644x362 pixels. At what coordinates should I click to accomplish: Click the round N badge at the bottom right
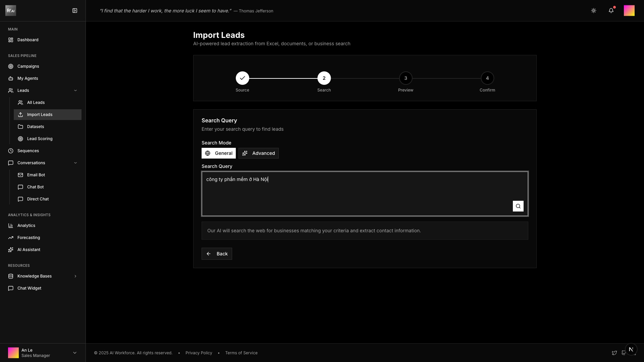631,349
